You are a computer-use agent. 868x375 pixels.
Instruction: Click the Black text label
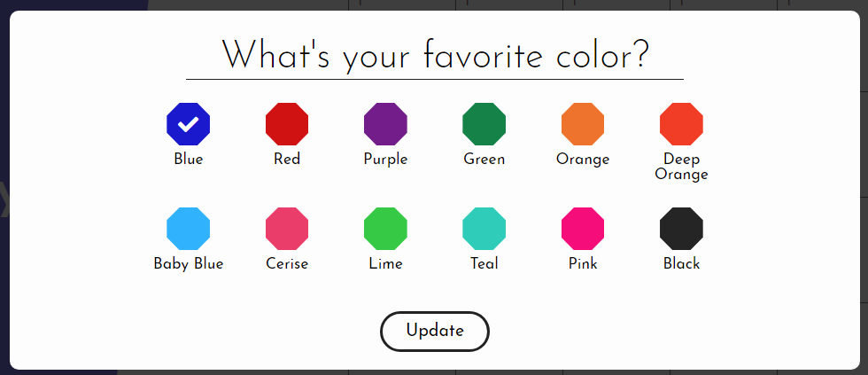[681, 263]
